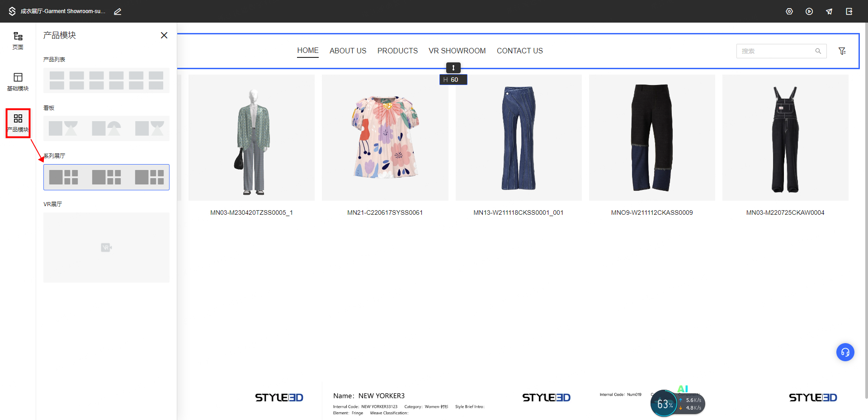Open the customer support headset button
This screenshot has width=868, height=420.
pyautogui.click(x=845, y=352)
